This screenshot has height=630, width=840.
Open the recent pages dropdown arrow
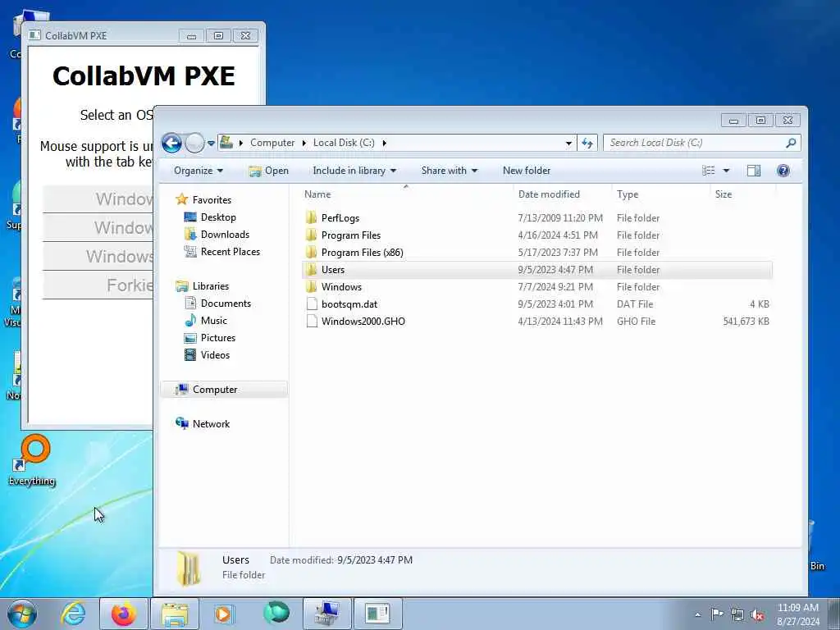[x=211, y=144]
